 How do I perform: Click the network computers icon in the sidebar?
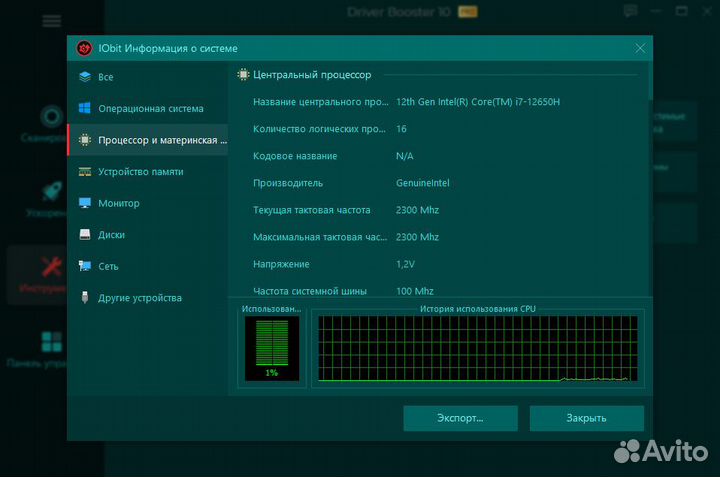pos(85,266)
